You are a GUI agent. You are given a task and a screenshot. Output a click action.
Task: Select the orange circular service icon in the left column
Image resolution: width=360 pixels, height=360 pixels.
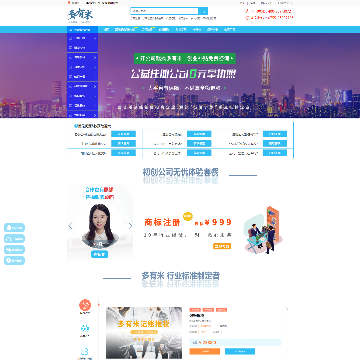click(x=85, y=305)
